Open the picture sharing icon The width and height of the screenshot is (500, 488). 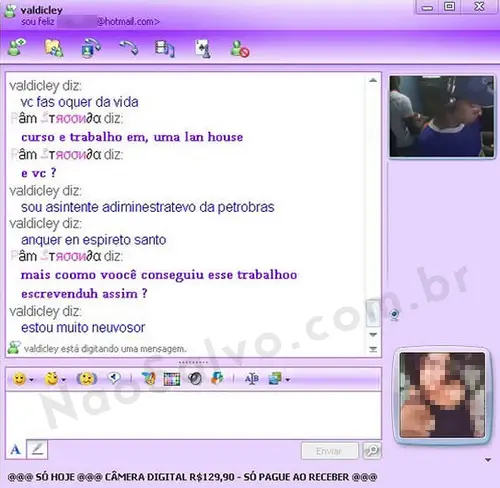[x=275, y=379]
